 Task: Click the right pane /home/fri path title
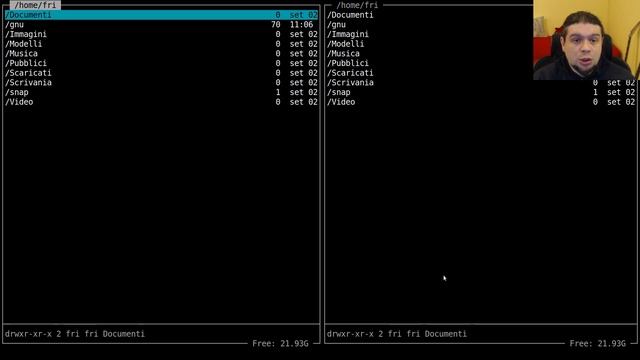(357, 5)
